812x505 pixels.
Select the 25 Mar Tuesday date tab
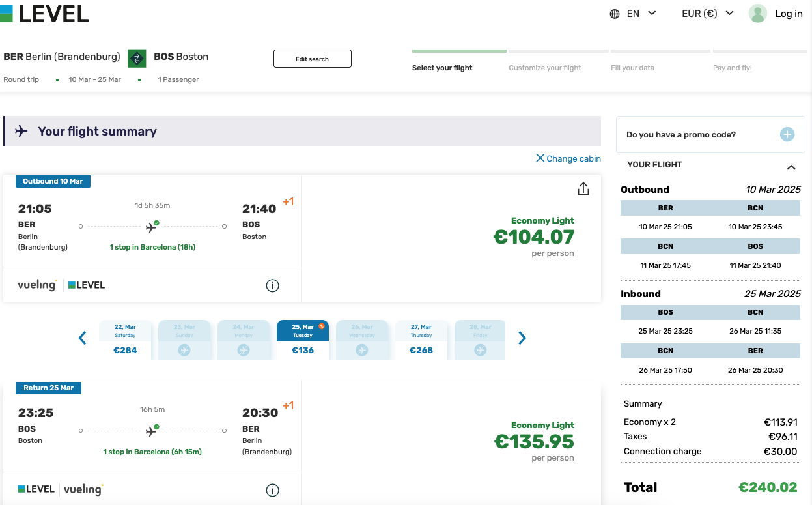(x=303, y=340)
